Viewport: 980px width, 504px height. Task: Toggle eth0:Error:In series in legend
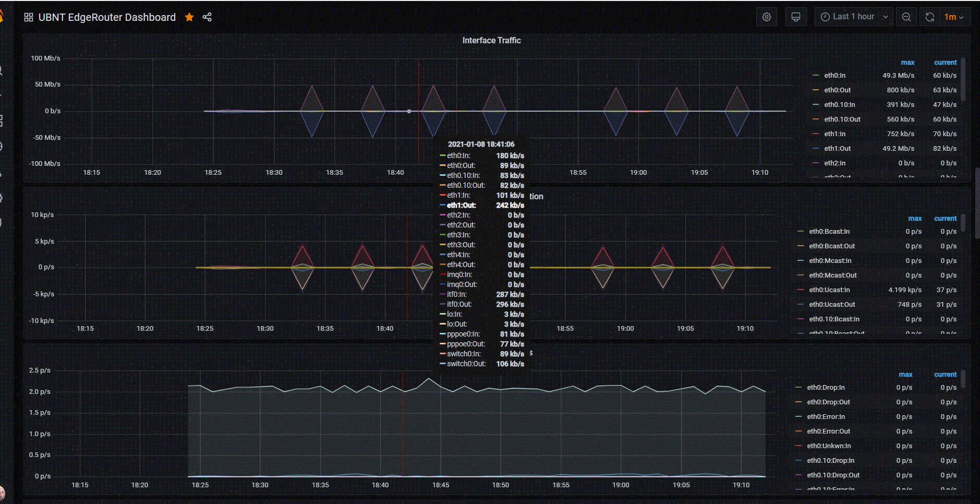826,416
